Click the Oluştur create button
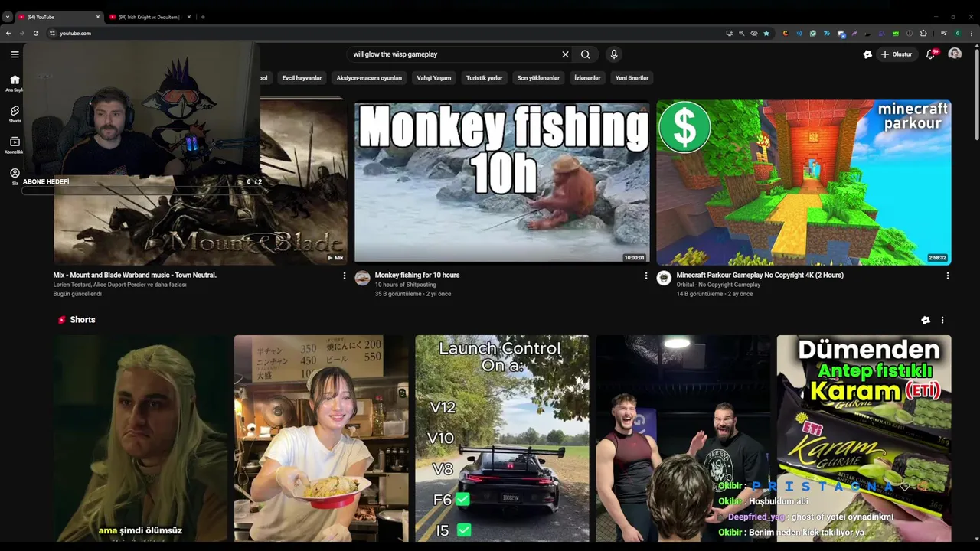The width and height of the screenshot is (980, 551). pos(897,54)
